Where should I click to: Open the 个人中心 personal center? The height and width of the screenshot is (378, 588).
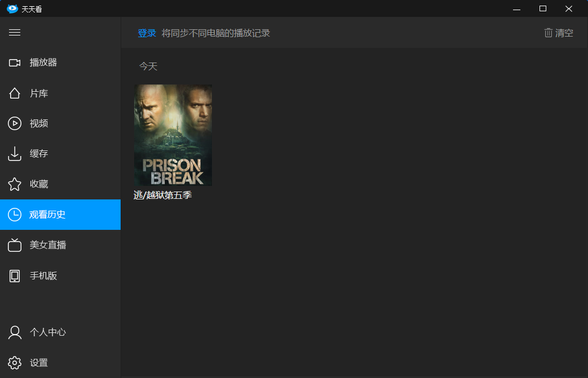click(44, 332)
